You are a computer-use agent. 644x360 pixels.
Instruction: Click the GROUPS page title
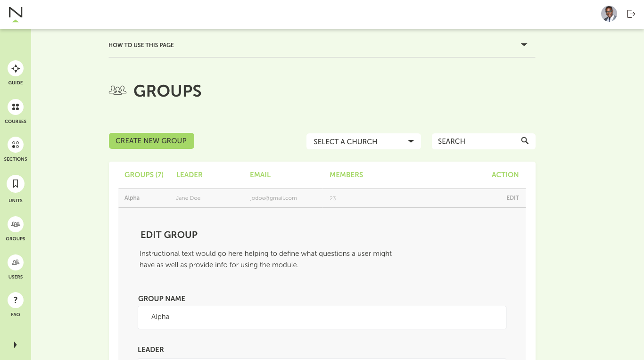tap(167, 91)
